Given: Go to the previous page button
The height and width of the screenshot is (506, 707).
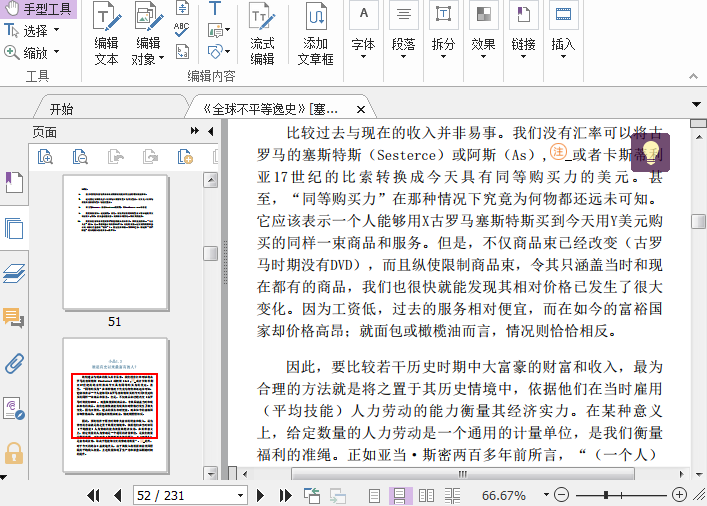Looking at the screenshot, I should coord(118,496).
